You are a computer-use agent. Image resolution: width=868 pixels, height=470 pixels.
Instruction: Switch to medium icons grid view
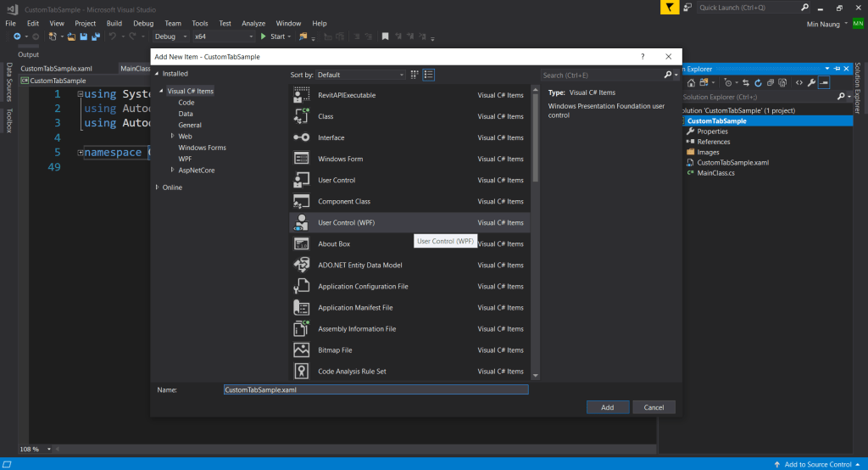(x=415, y=75)
